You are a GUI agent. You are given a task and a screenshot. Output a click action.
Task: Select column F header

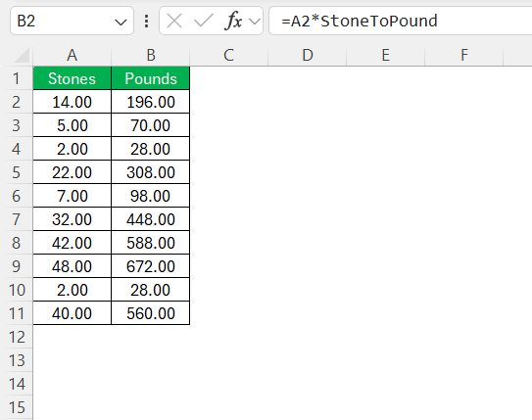tap(463, 55)
